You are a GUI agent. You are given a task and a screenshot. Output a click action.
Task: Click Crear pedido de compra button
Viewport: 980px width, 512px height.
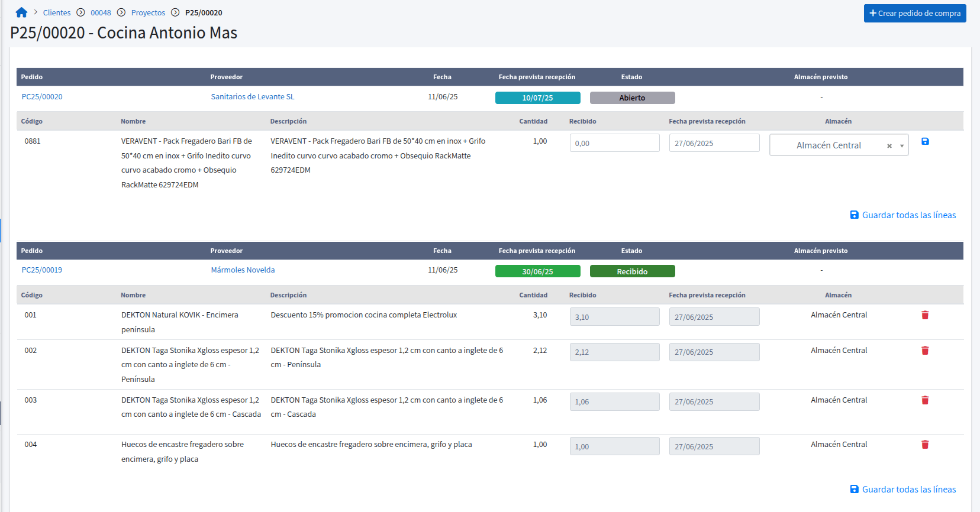click(915, 13)
